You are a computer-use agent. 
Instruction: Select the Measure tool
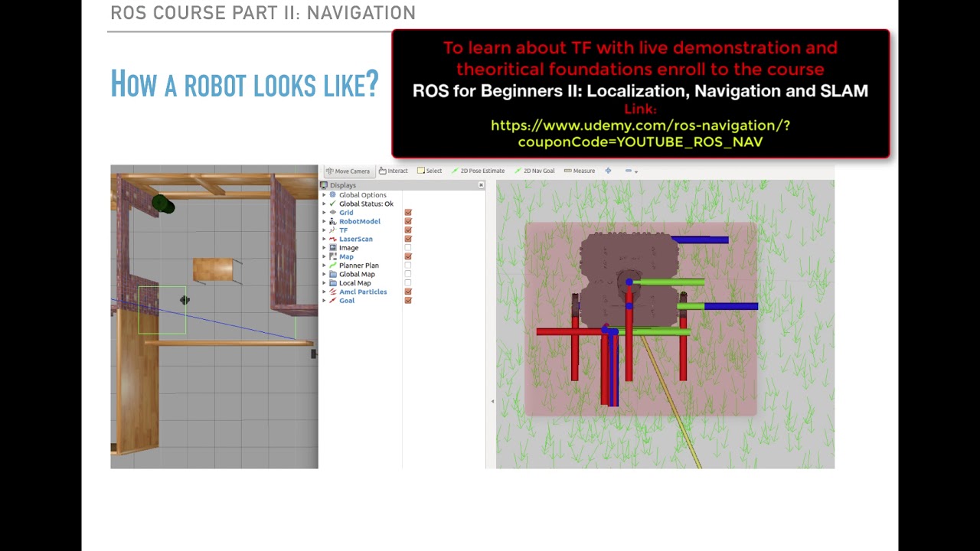pyautogui.click(x=580, y=171)
